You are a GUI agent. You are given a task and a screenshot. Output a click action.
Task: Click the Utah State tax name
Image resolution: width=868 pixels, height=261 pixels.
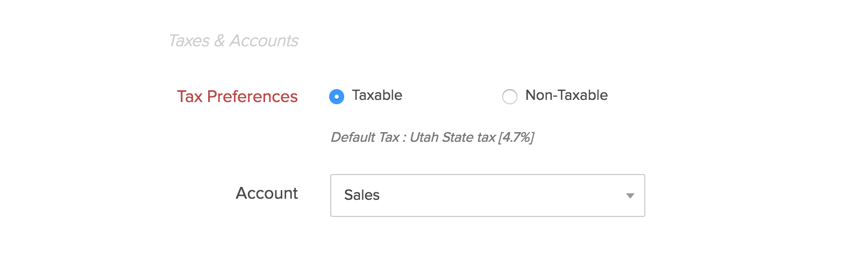452,137
